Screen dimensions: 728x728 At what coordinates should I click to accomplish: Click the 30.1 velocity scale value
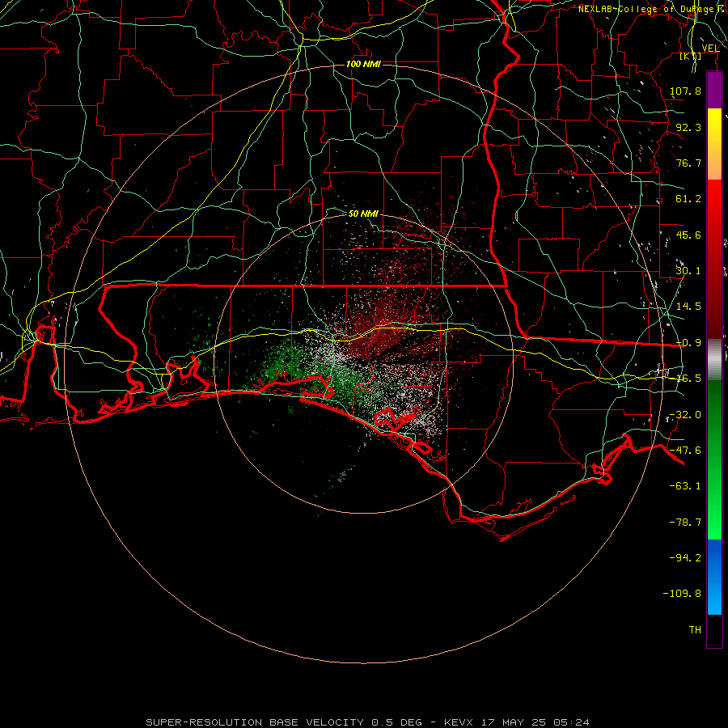pyautogui.click(x=688, y=271)
